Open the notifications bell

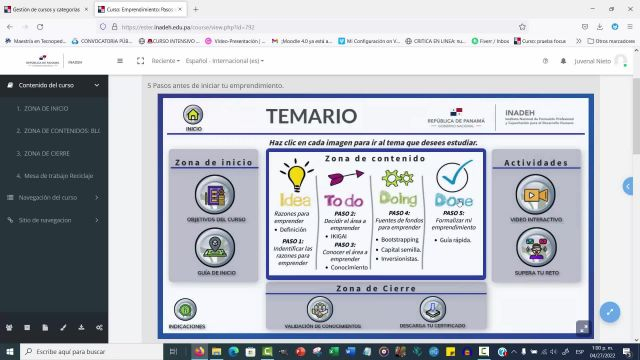[x=563, y=61]
